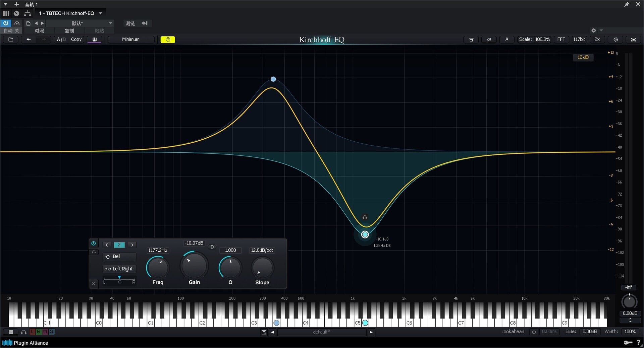Image resolution: width=644 pixels, height=348 pixels.
Task: Open the FFT analyzer options
Action: click(x=561, y=40)
